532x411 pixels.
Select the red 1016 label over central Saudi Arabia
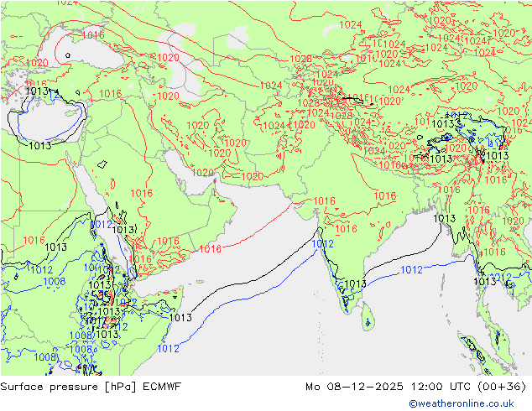(142, 194)
